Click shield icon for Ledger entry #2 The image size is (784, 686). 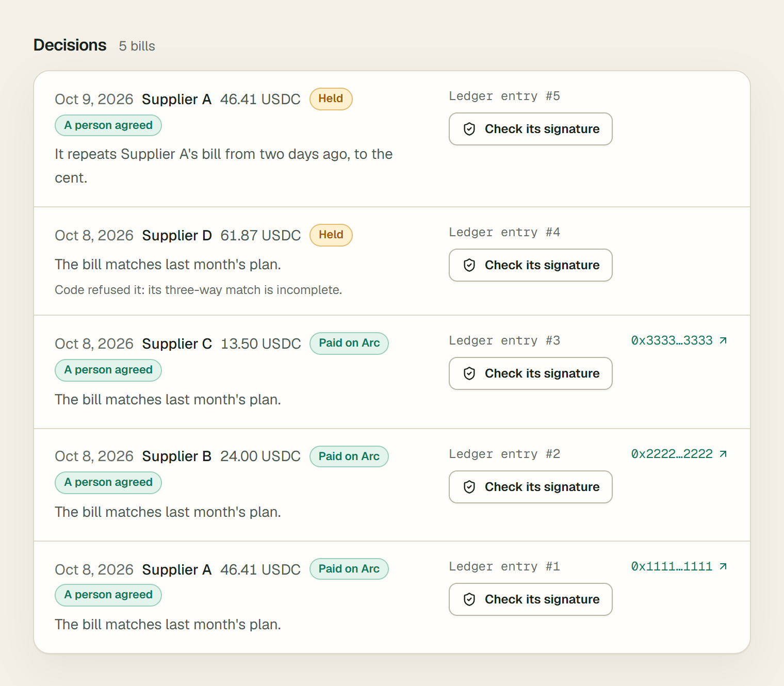pyautogui.click(x=469, y=487)
